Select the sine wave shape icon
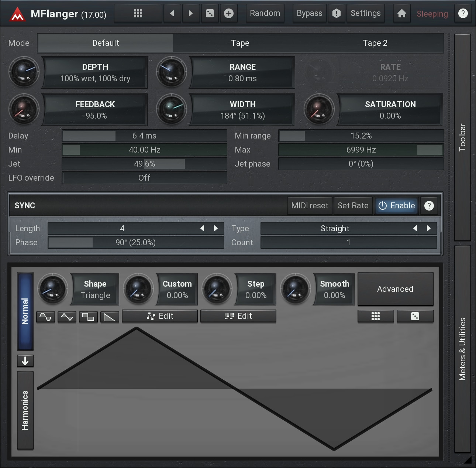Image resolution: width=476 pixels, height=468 pixels. (45, 317)
